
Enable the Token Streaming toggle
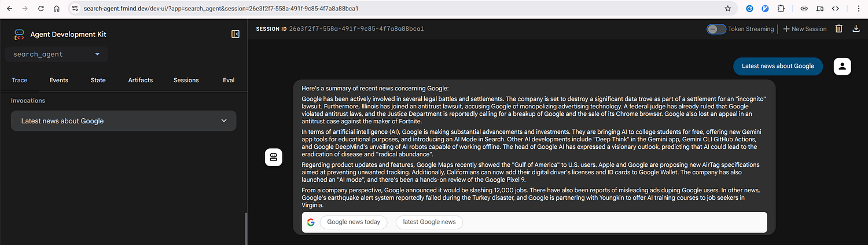click(x=716, y=29)
